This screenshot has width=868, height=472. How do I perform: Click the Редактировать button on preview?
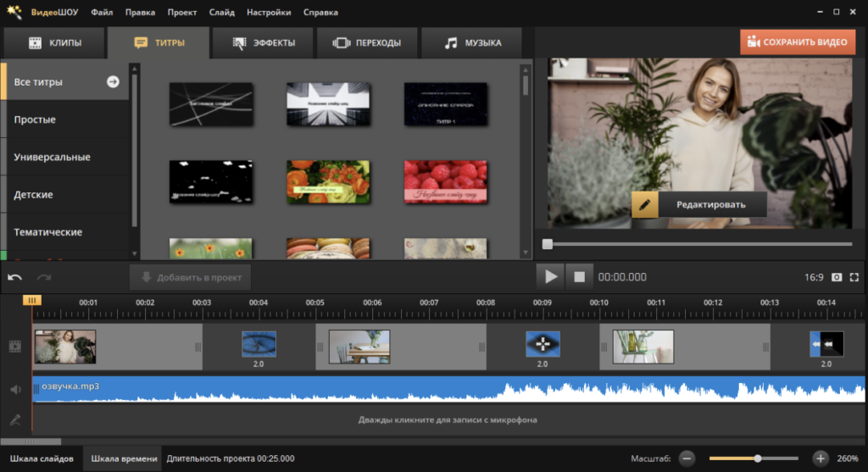[x=698, y=204]
